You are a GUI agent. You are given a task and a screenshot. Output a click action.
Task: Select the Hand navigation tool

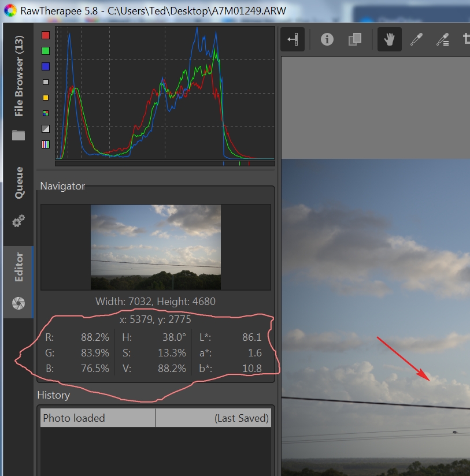tap(389, 39)
